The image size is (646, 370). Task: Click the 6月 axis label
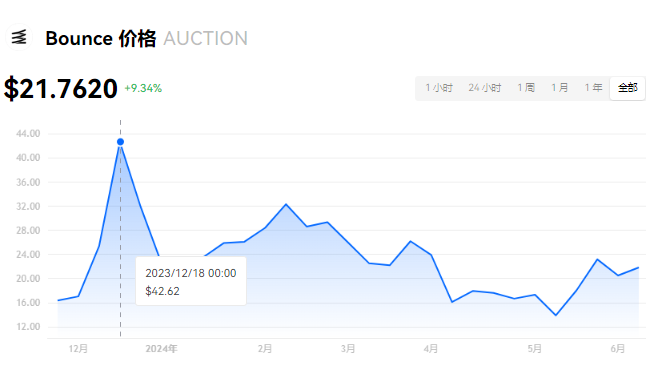coord(618,349)
